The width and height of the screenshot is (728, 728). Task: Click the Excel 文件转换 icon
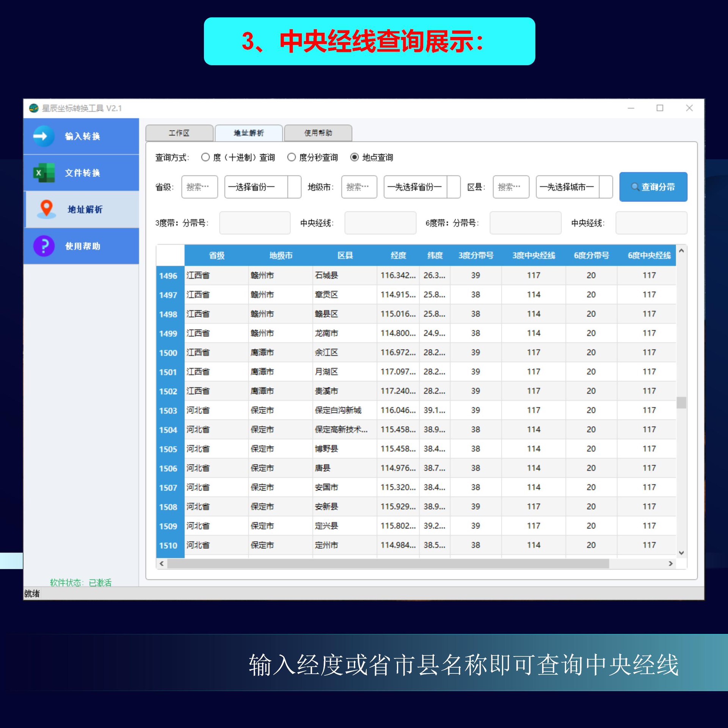pos(43,173)
